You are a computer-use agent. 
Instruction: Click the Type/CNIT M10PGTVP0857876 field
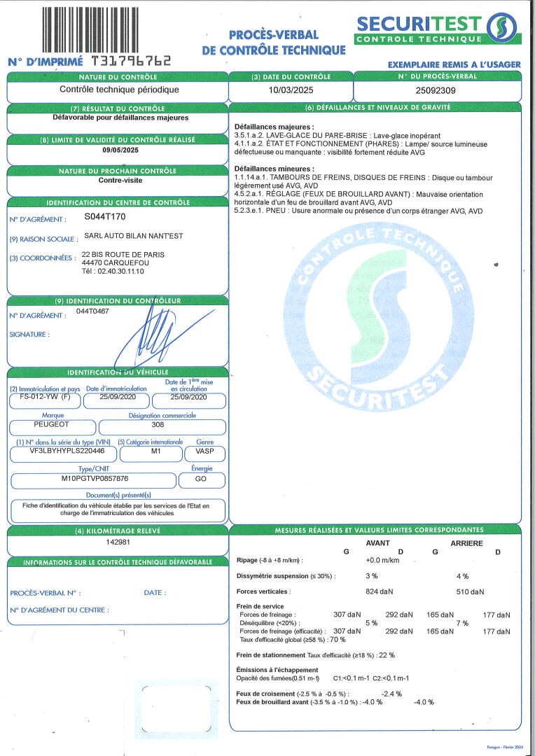click(x=94, y=481)
